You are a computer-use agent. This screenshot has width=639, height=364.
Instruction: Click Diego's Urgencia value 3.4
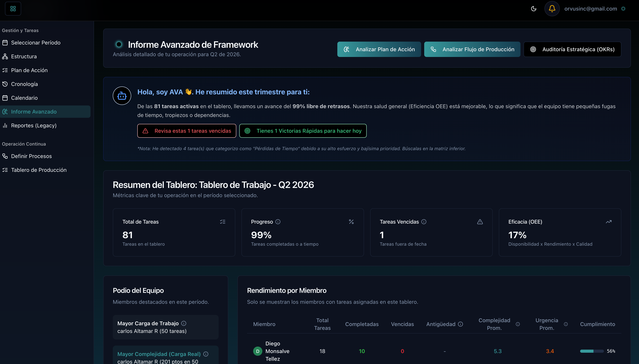pyautogui.click(x=550, y=351)
